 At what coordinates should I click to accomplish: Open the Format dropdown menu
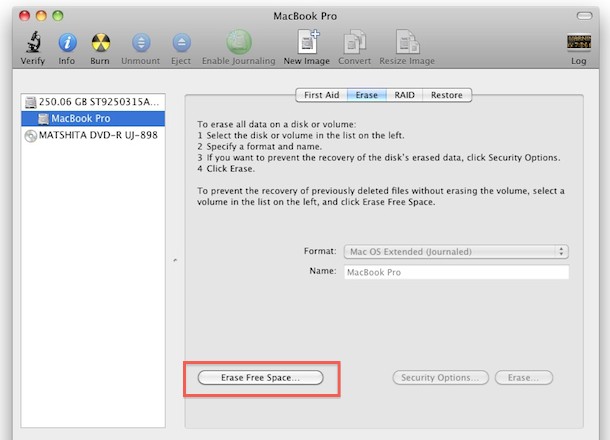tap(456, 252)
